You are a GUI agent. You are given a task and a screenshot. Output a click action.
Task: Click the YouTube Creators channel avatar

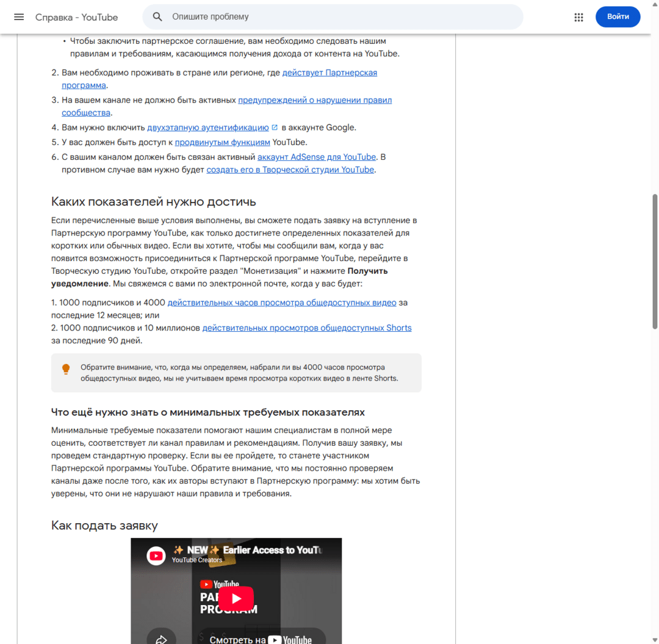pos(156,556)
